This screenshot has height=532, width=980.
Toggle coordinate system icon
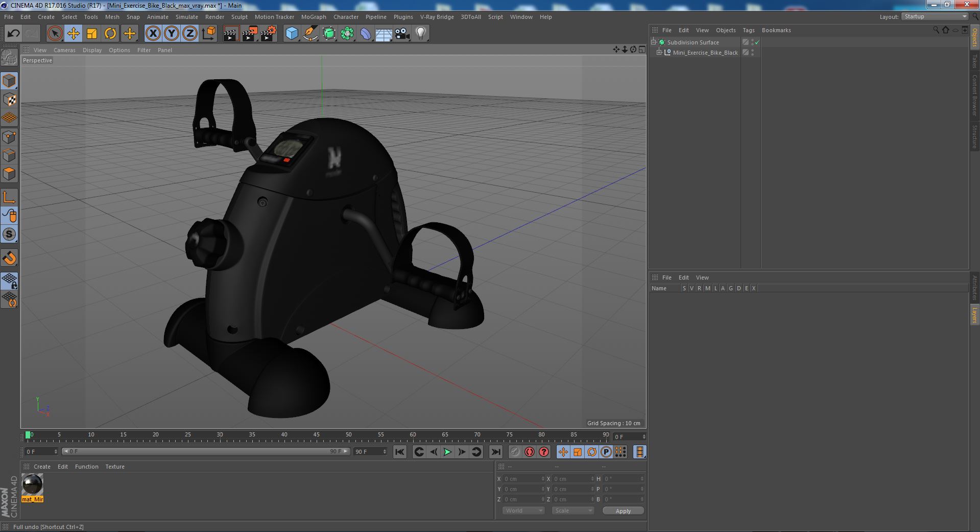[x=208, y=34]
